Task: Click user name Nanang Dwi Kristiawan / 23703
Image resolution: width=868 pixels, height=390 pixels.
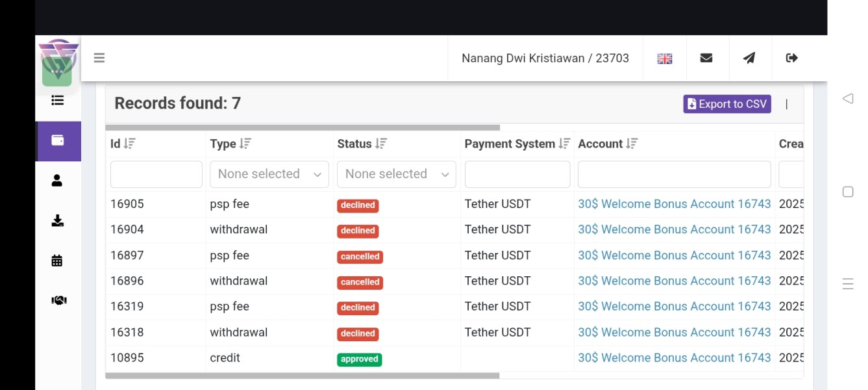Action: click(x=545, y=58)
